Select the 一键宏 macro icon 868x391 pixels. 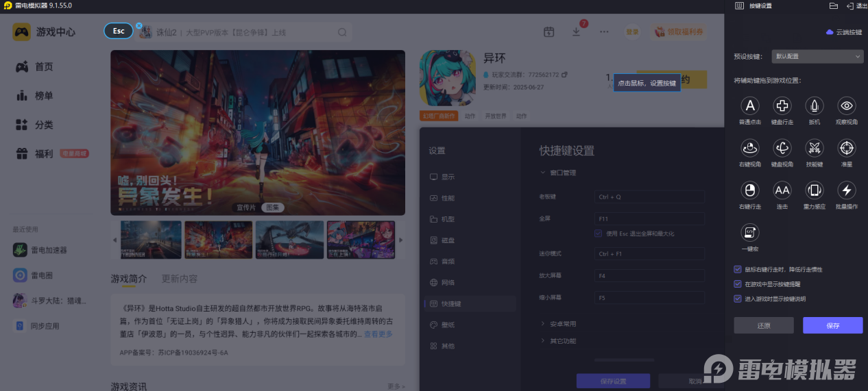pyautogui.click(x=751, y=232)
